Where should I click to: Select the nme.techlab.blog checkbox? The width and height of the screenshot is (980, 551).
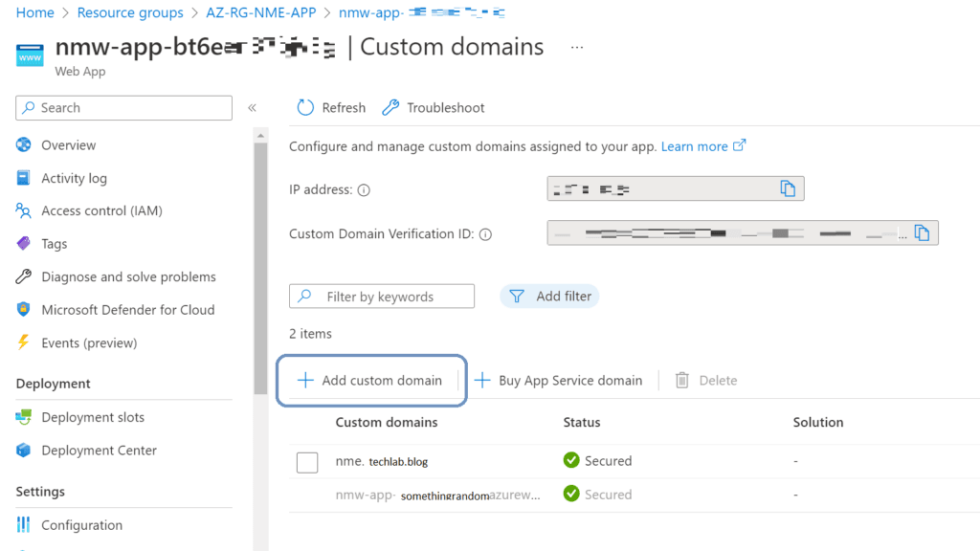pos(307,462)
